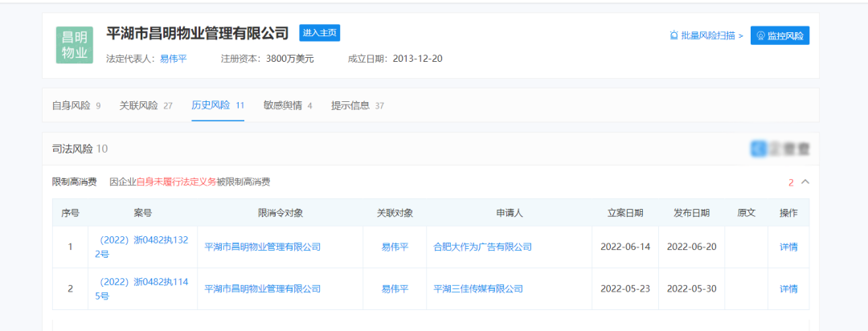Open the 提示信息 tab
868x331 pixels.
pos(358,105)
